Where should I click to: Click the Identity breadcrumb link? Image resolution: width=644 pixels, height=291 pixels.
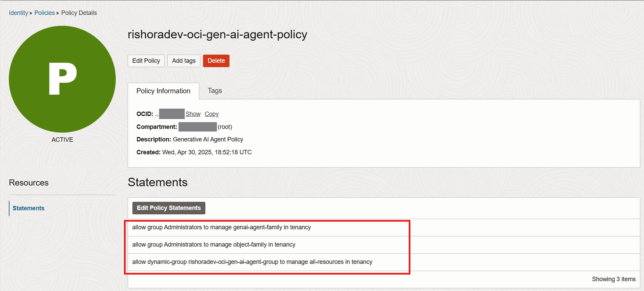[x=18, y=13]
